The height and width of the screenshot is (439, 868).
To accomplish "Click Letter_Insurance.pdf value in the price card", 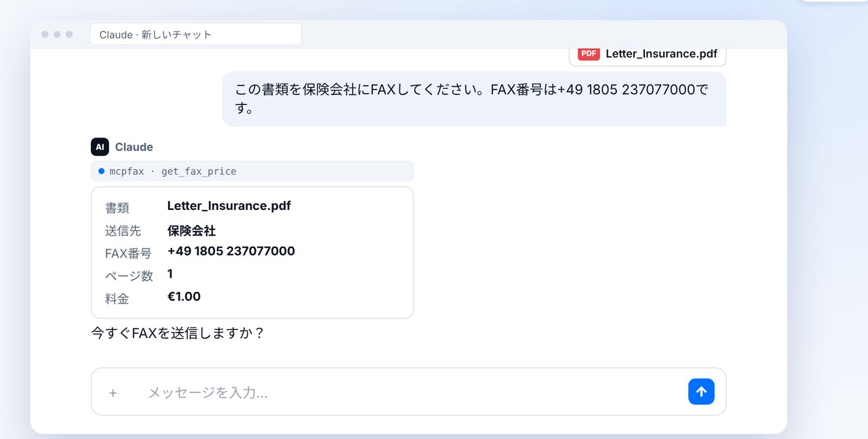I will pos(229,205).
